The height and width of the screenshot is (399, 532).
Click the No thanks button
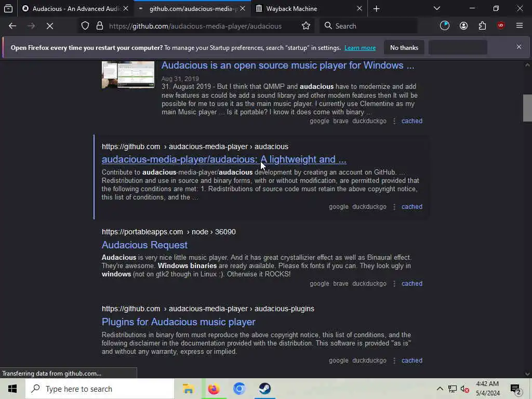tap(404, 47)
